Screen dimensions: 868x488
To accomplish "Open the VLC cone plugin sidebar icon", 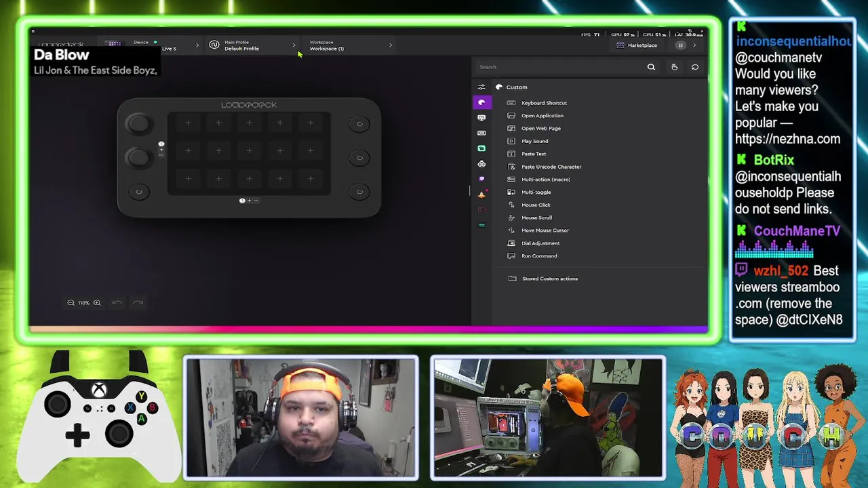I will (481, 195).
